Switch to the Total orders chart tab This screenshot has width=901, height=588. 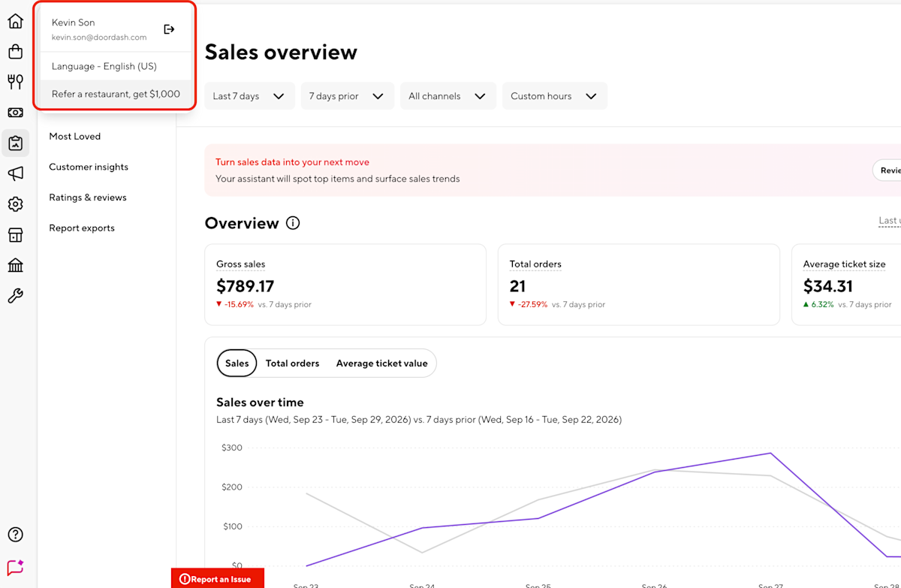[x=292, y=363]
